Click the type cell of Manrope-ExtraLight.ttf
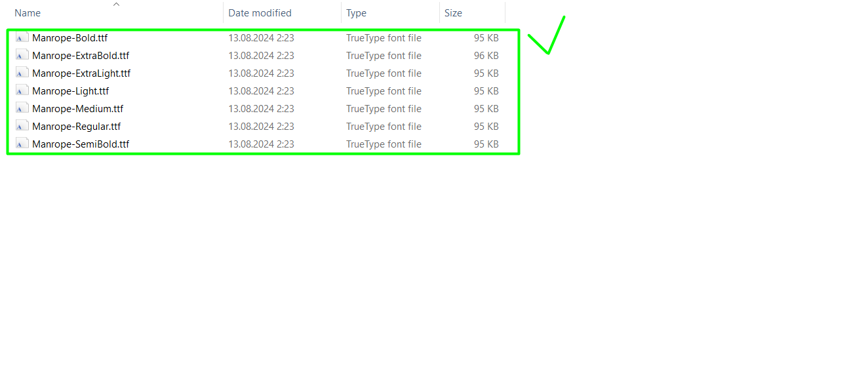Screen dimensions: 868x385 click(x=384, y=73)
